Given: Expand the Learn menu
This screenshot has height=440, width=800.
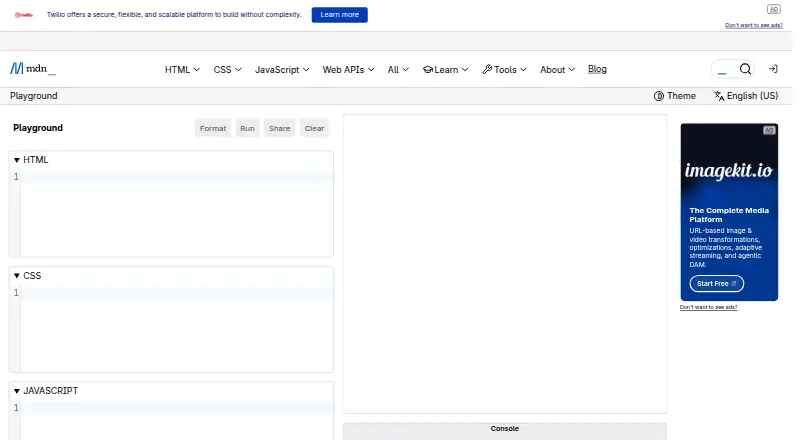Looking at the screenshot, I should tap(445, 69).
